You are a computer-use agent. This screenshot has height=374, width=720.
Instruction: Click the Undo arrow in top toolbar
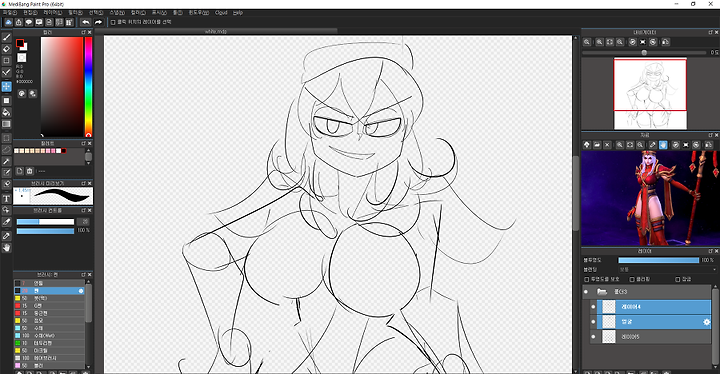pyautogui.click(x=86, y=22)
